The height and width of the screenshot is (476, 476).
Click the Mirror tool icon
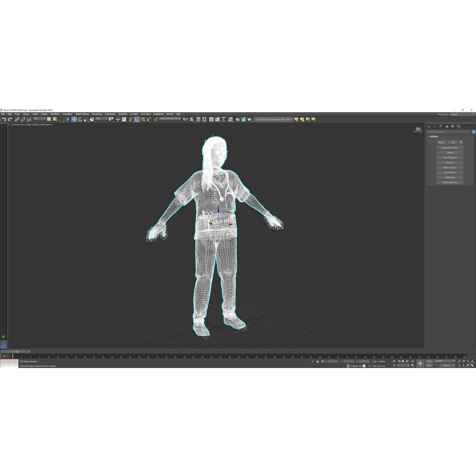[x=186, y=119]
